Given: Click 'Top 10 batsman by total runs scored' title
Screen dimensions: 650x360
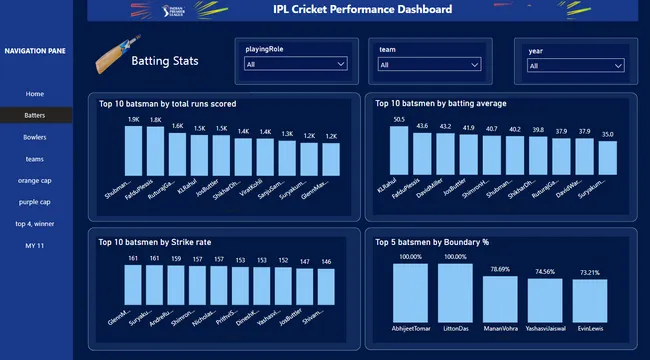Looking at the screenshot, I should 167,104.
